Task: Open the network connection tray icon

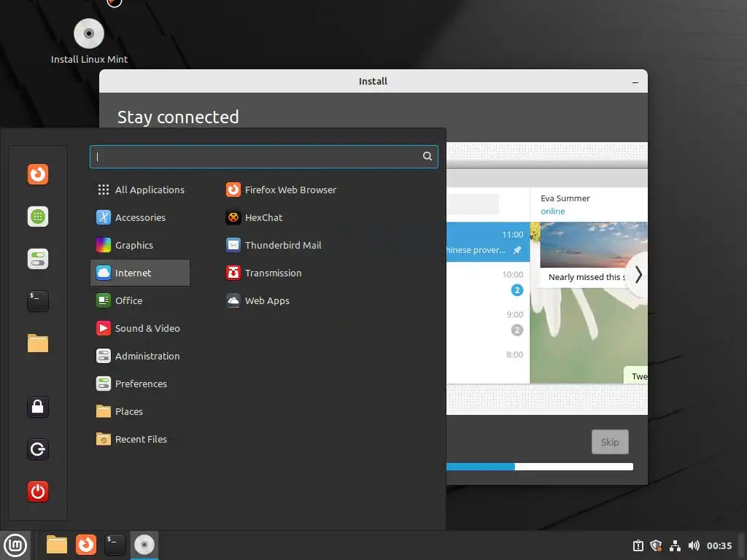Action: tap(675, 545)
